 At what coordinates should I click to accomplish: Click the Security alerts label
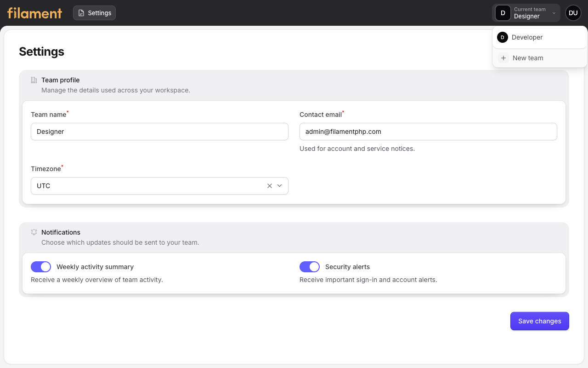pos(347,267)
